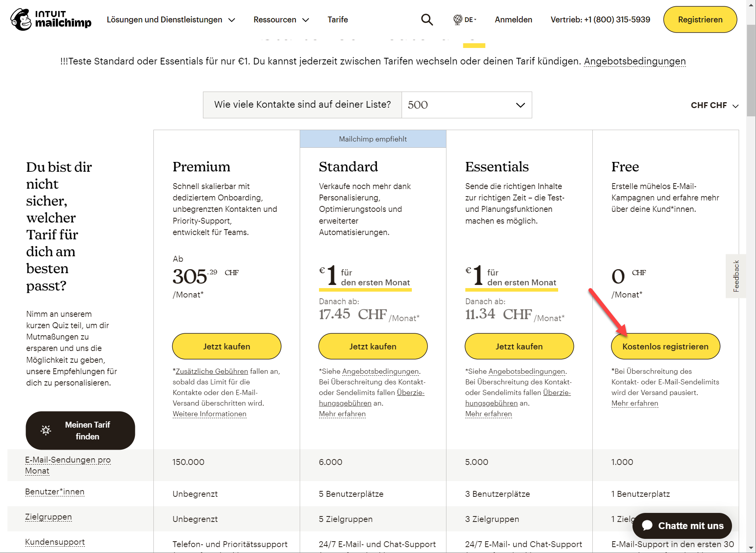
Task: Expand Lösungen und Dienstleistungen menu
Action: [171, 20]
